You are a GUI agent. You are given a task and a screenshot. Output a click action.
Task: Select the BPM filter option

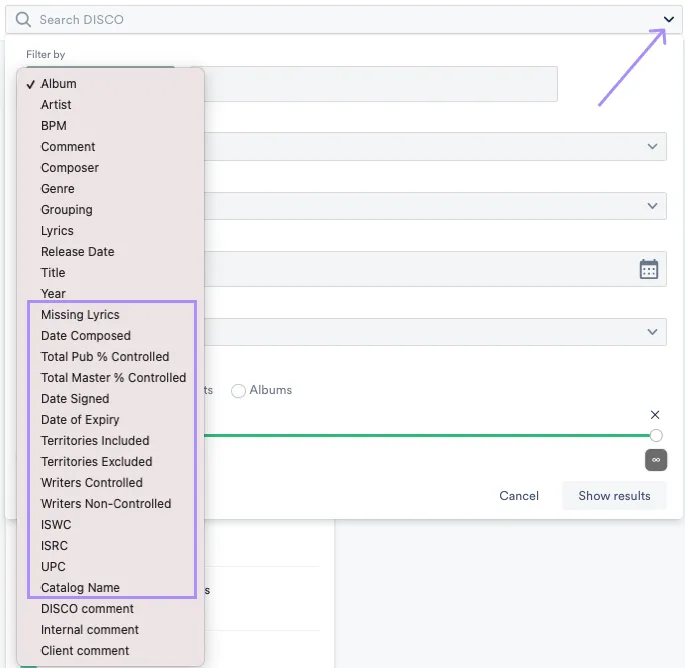(x=54, y=126)
